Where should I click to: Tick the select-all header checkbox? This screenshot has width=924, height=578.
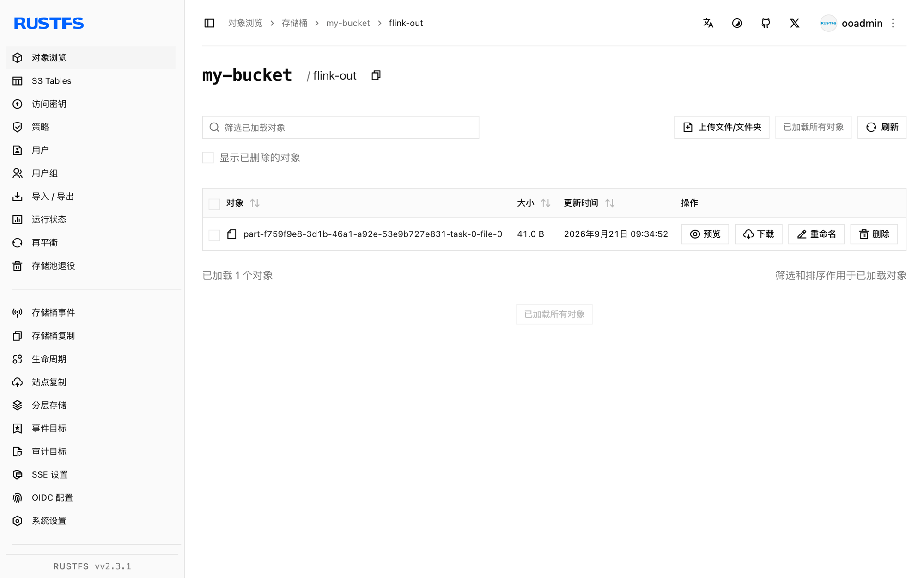point(214,204)
